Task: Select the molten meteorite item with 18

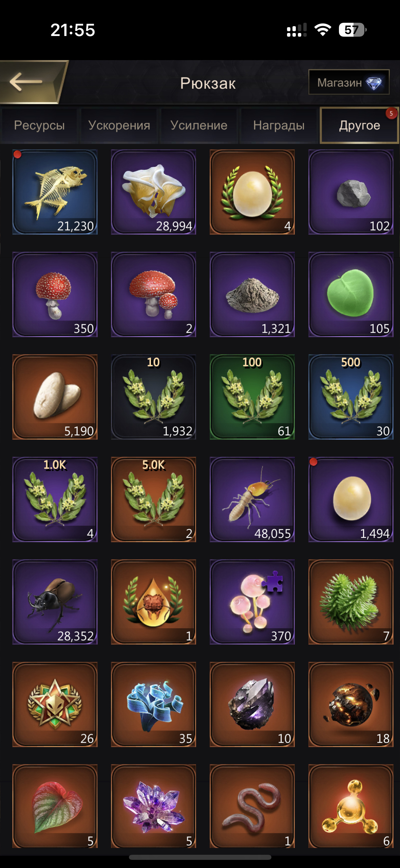Action: [351, 704]
